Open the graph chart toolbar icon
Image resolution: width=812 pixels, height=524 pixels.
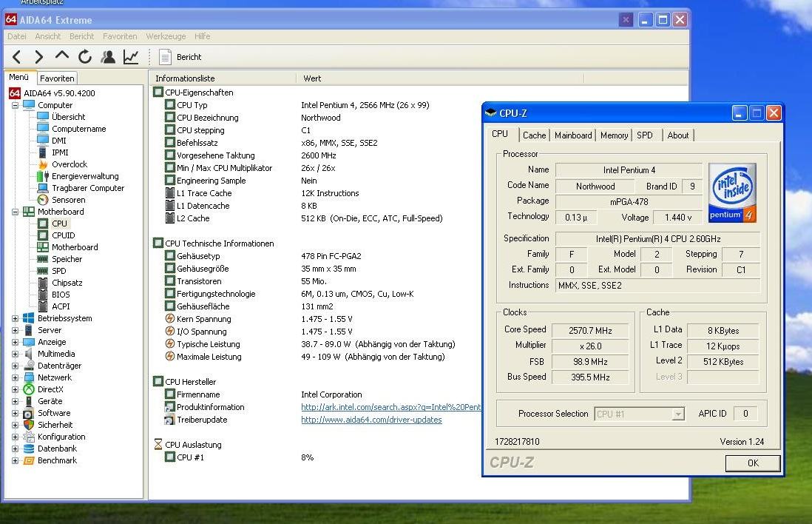131,57
